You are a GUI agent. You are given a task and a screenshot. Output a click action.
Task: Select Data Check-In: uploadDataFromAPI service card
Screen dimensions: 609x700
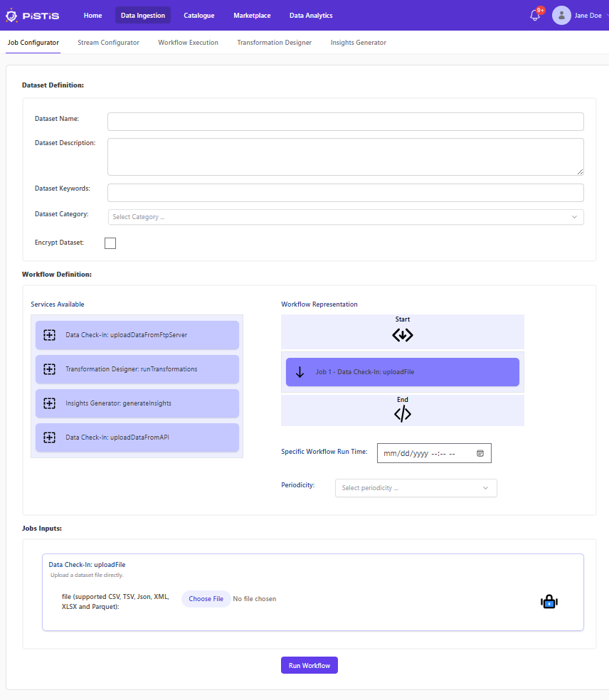[137, 437]
